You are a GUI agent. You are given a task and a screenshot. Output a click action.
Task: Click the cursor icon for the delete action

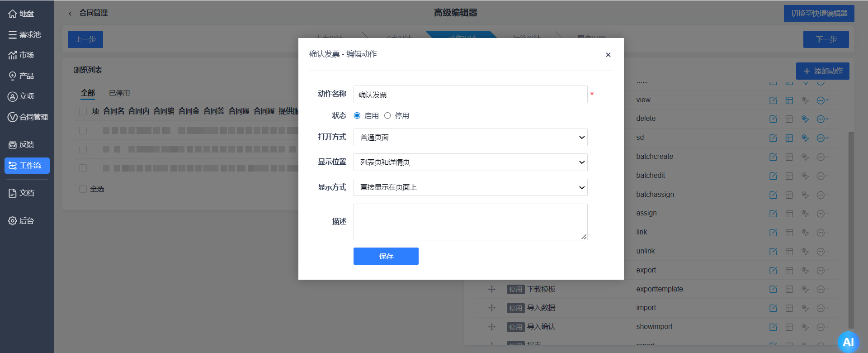[x=805, y=119]
